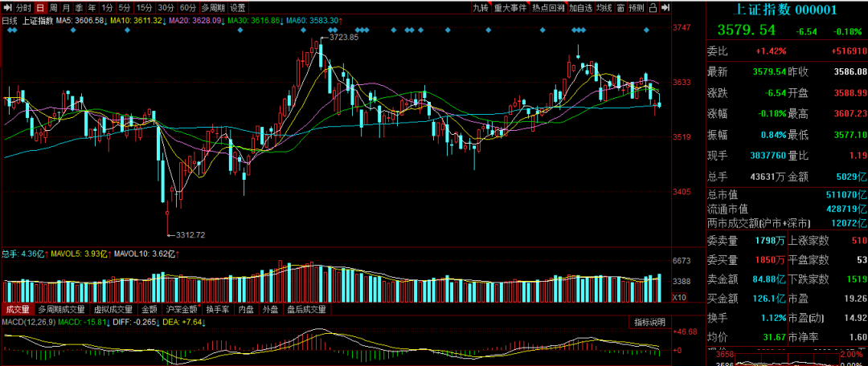Click the 窗 window button
This screenshot has height=366, width=868.
(x=621, y=8)
